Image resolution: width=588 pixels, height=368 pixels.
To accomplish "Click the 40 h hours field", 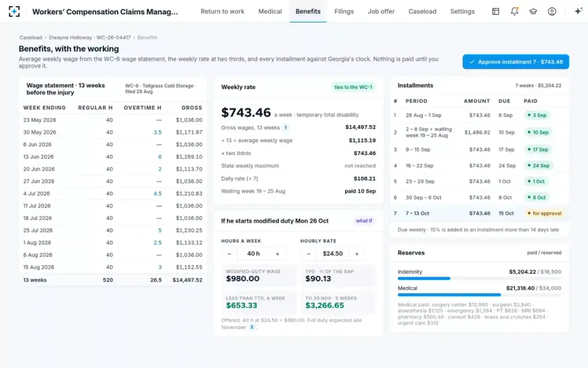I will 253,254.
